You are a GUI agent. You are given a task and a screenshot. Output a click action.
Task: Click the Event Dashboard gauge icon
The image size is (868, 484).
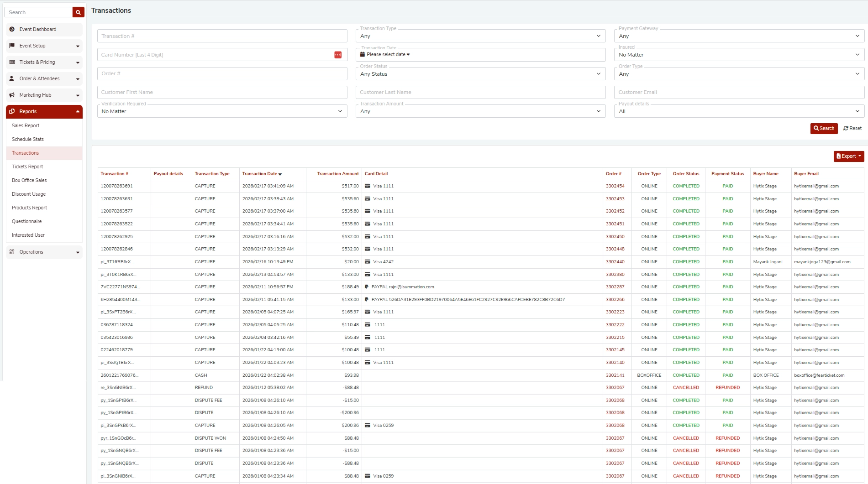(x=12, y=29)
